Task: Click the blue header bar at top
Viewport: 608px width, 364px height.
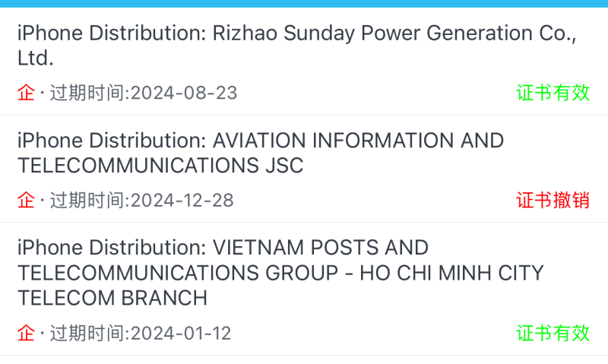Action: coord(304,4)
